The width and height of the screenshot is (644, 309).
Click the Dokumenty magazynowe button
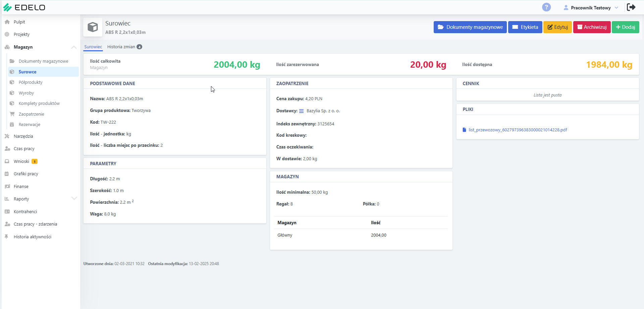click(x=470, y=27)
